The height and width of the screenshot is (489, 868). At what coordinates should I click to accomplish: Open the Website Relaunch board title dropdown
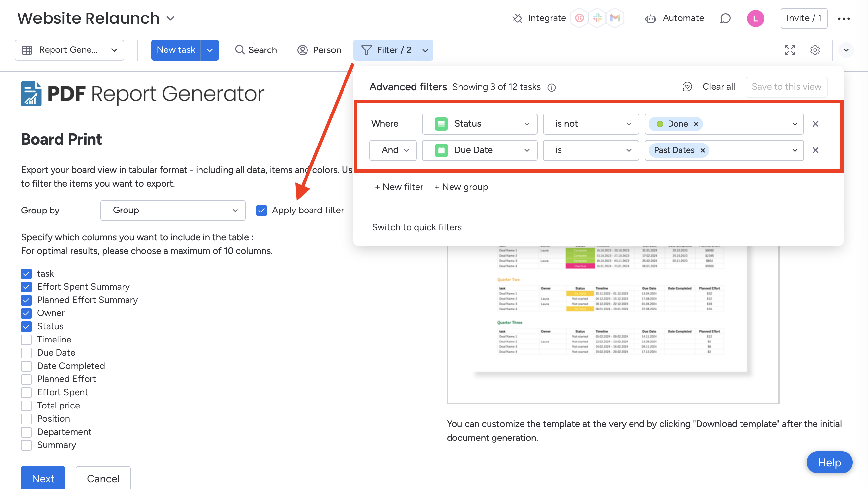[x=171, y=18]
